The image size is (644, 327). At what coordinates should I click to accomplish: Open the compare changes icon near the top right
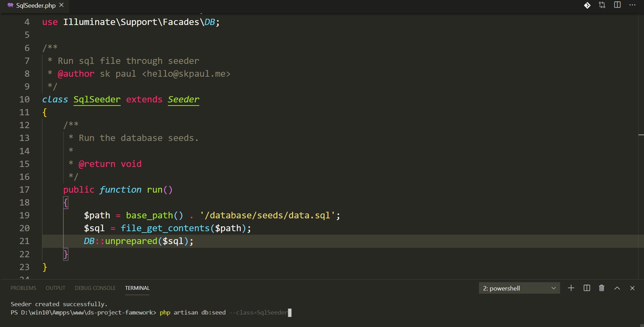(x=602, y=5)
